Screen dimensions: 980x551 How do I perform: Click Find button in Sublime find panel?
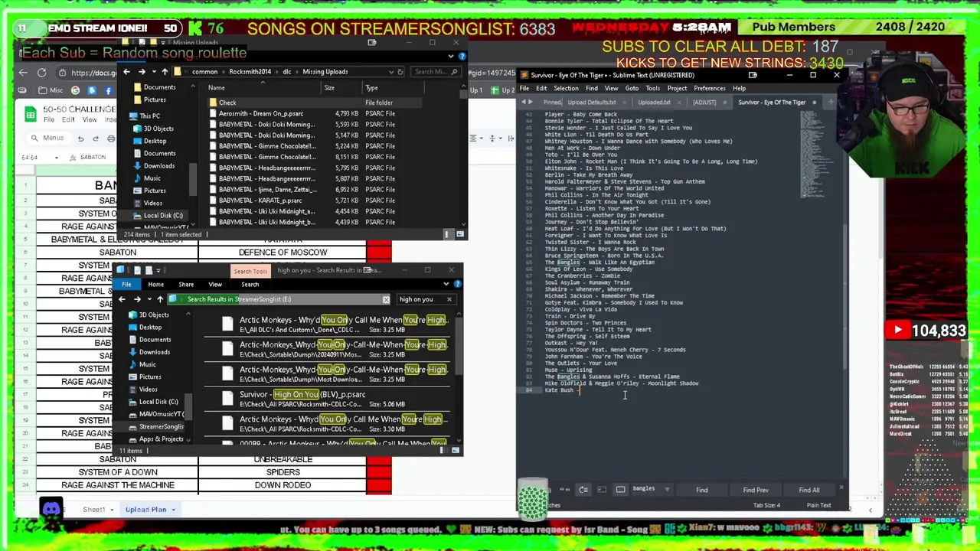pos(702,491)
